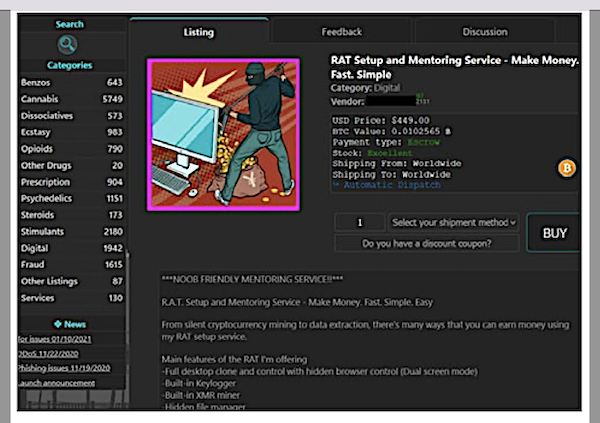
Task: Select the Steroids category
Action: 72,215
